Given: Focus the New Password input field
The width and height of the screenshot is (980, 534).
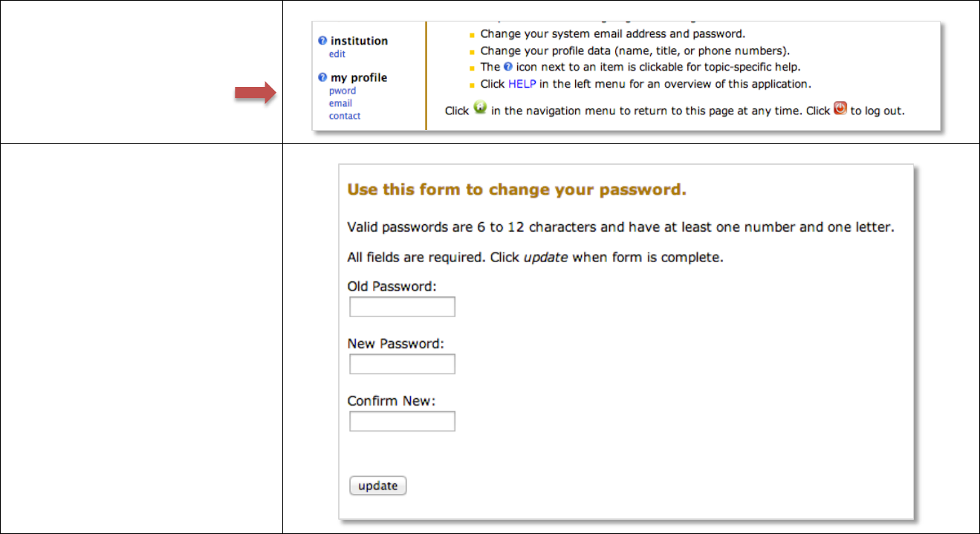Looking at the screenshot, I should (402, 364).
